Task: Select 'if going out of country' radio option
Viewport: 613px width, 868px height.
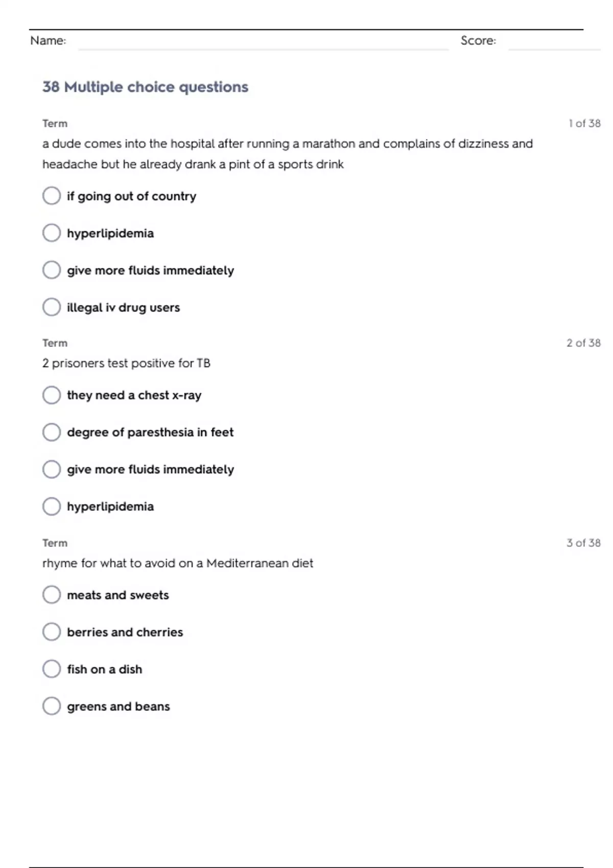Action: click(x=52, y=196)
